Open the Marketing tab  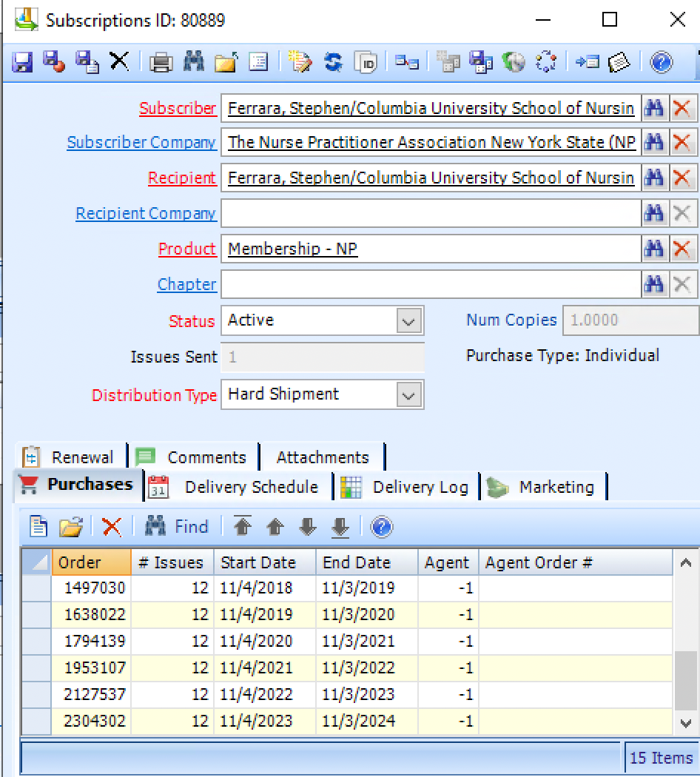tap(556, 487)
